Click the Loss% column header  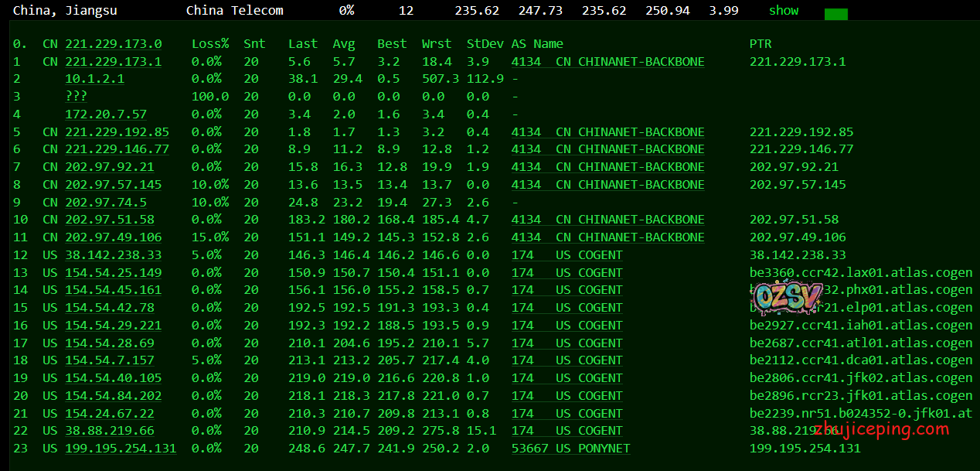click(x=210, y=44)
